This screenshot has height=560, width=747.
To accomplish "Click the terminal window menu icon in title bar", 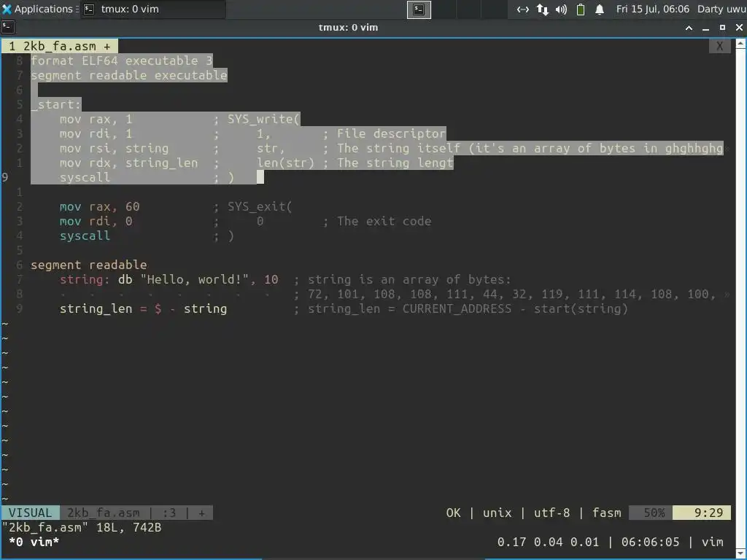I will click(x=7, y=27).
